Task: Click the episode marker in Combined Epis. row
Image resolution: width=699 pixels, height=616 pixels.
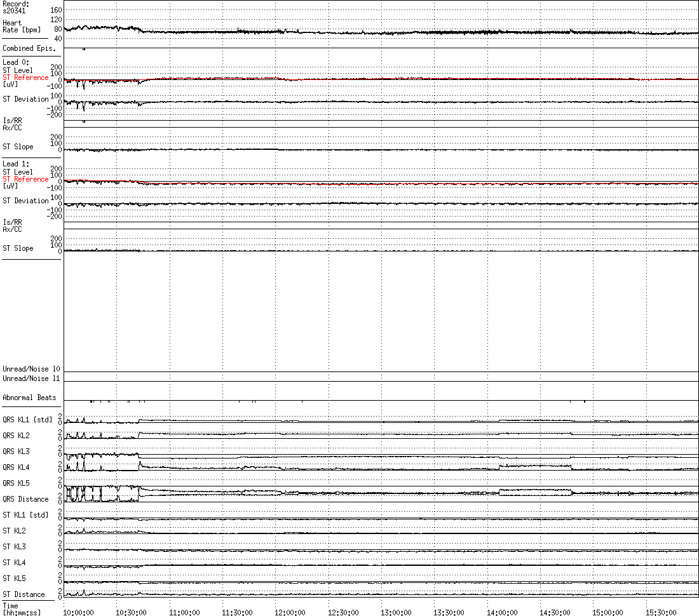Action: click(x=84, y=49)
